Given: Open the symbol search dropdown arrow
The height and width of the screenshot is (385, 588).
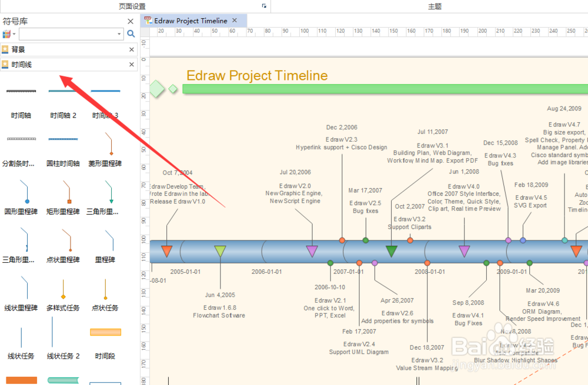Looking at the screenshot, I should coord(119,34).
